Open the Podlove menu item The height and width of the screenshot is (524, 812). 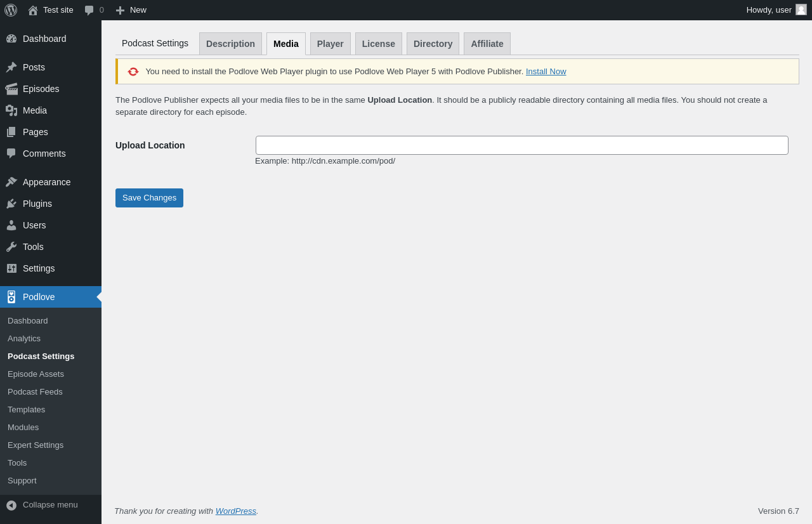[x=51, y=297]
